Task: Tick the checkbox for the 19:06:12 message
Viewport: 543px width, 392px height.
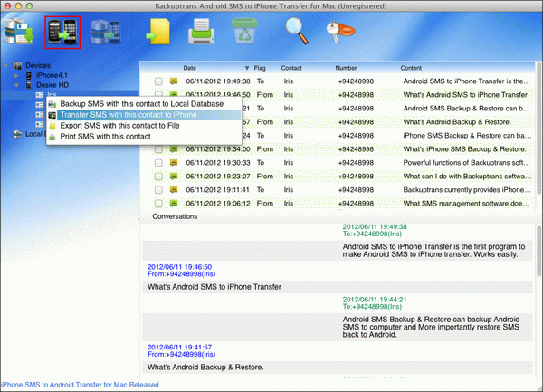Action: [x=158, y=204]
